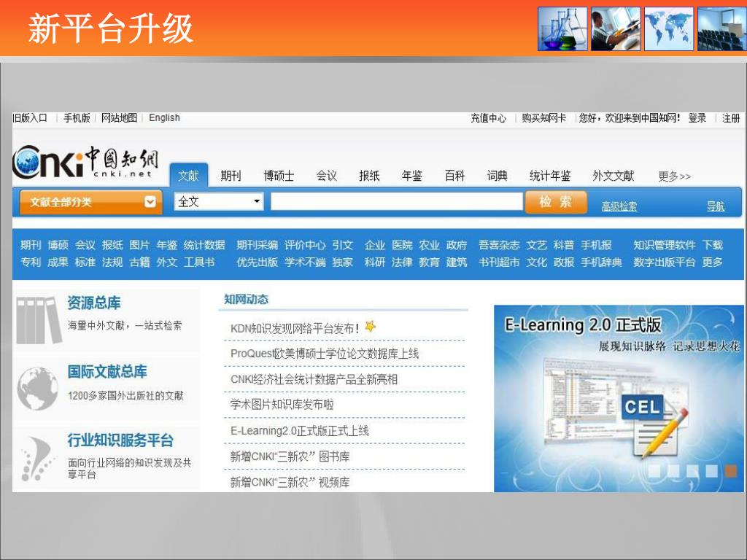Open the 文献全部分类 dropdown arrow
The image size is (747, 560).
point(150,202)
